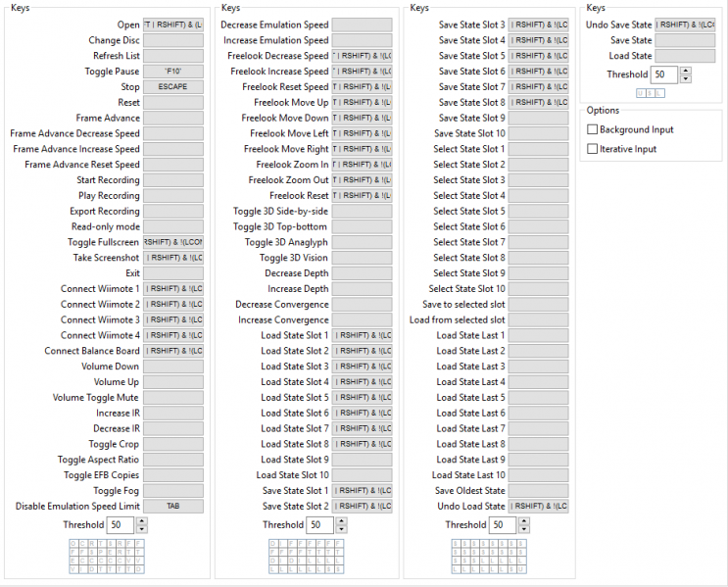Bind a key for Start Recording
Image resolution: width=728 pixels, height=587 pixels.
pos(173,180)
